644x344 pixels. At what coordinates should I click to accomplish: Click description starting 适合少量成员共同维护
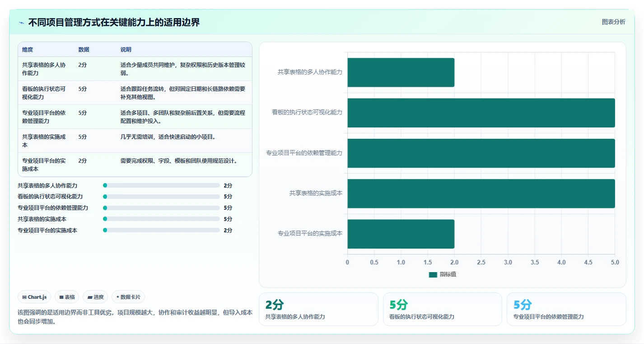183,69
